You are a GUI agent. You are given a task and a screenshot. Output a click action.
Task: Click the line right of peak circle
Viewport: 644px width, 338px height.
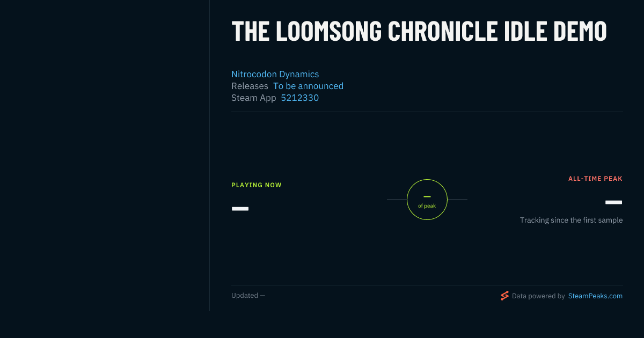click(457, 200)
